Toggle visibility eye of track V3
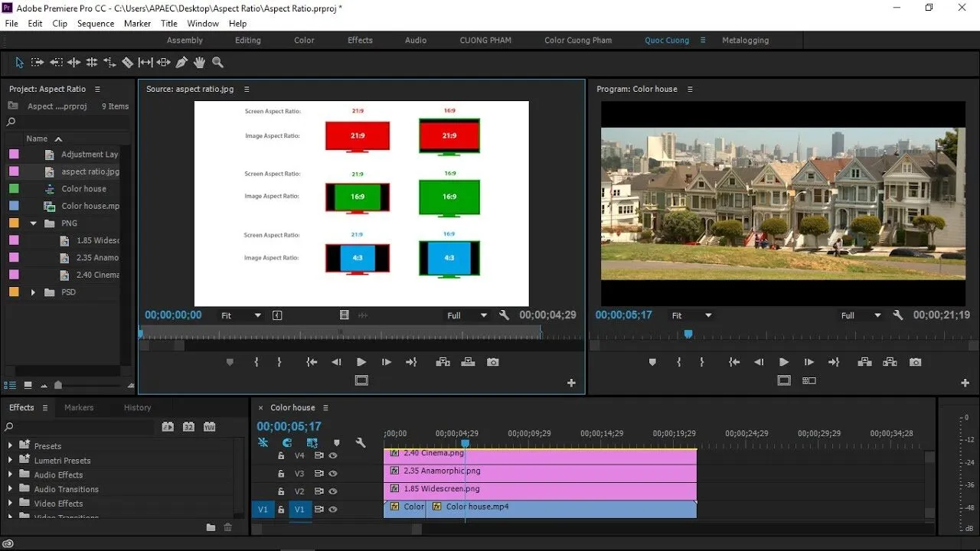Viewport: 980px width, 551px height. pyautogui.click(x=333, y=474)
